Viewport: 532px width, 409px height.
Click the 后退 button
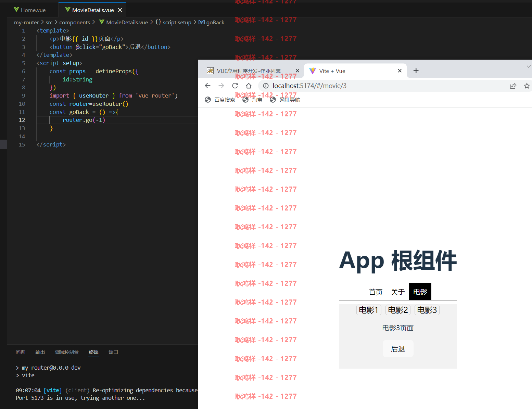[398, 349]
